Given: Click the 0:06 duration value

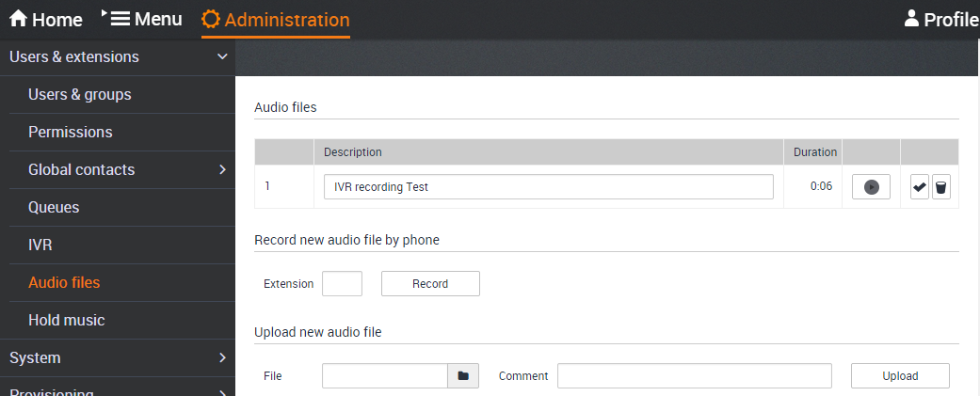Looking at the screenshot, I should coord(821,186).
